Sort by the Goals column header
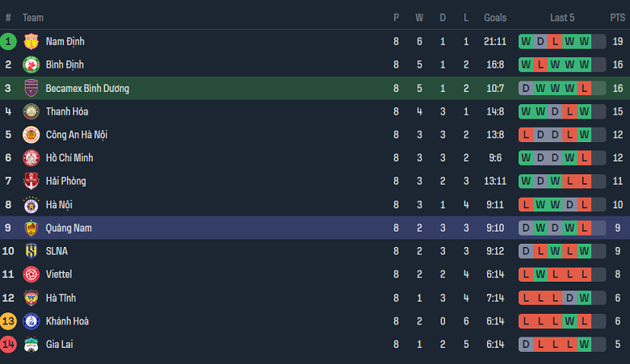Viewport: 630px width, 364px height. tap(495, 17)
